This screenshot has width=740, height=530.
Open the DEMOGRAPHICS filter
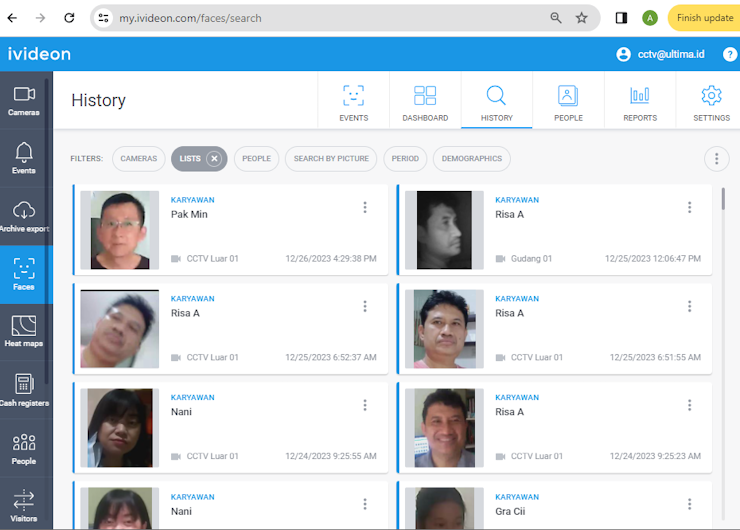pos(471,159)
